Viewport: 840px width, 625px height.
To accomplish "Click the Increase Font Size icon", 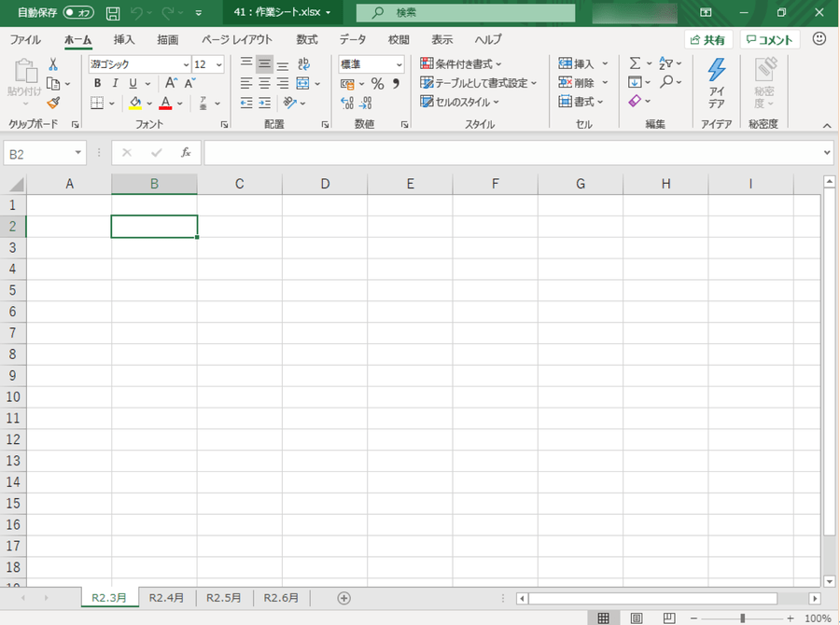I will click(171, 84).
